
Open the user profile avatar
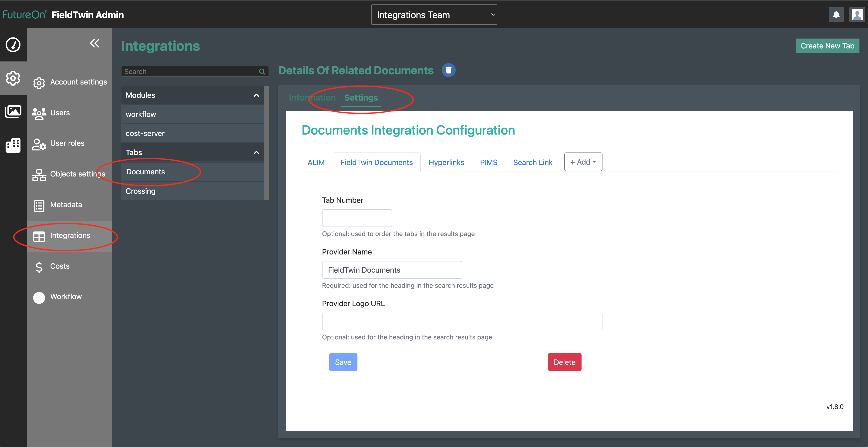(x=857, y=14)
